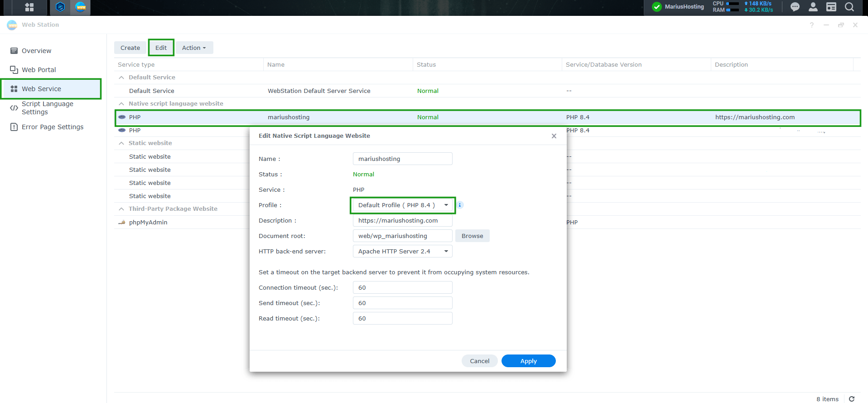
Task: Click the Read timeout field
Action: (403, 318)
